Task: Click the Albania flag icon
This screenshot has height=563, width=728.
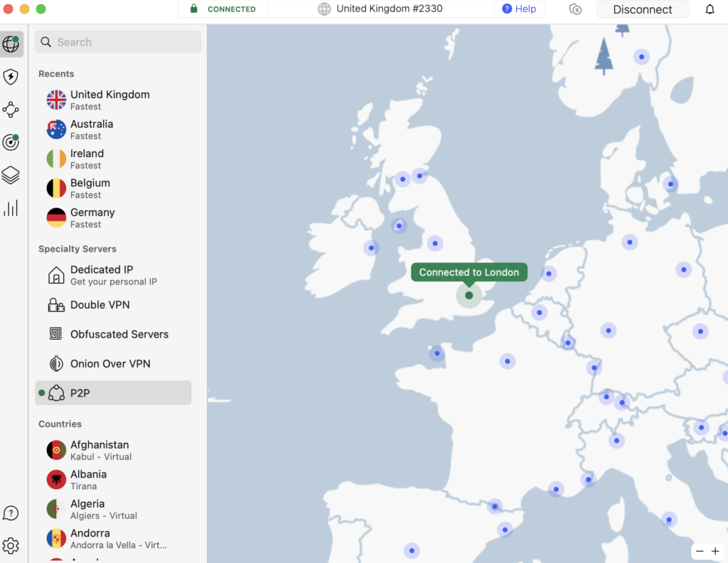Action: (56, 479)
